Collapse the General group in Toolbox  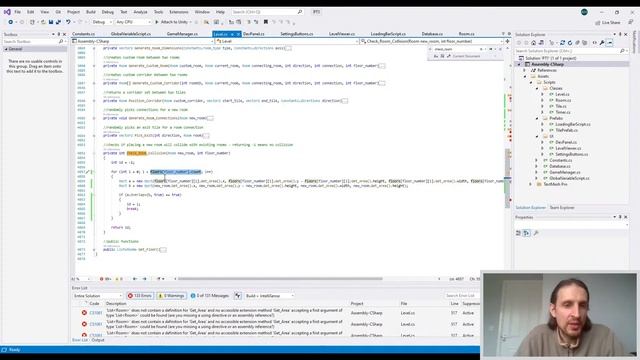click(6, 49)
